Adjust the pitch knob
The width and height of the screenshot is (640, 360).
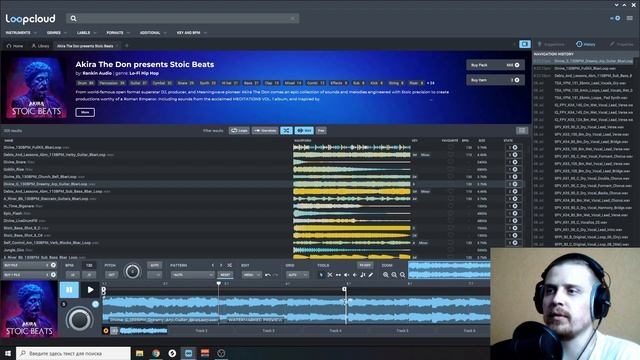(132, 271)
